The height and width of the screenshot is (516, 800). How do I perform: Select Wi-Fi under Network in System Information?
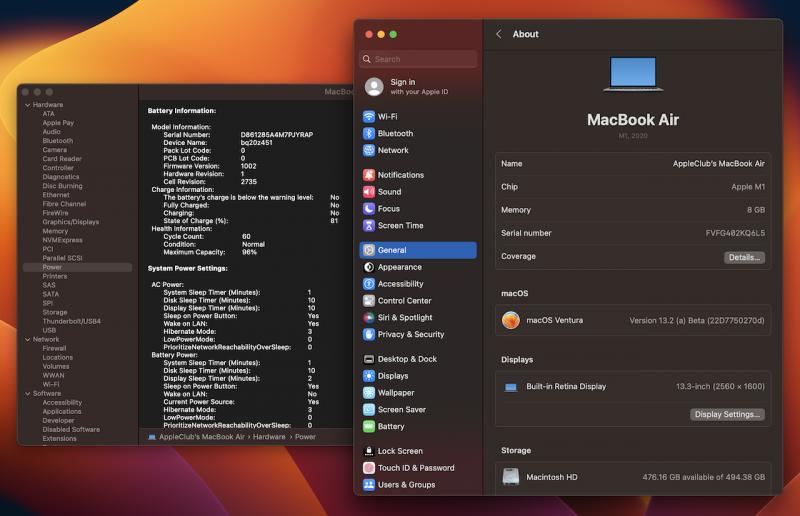tap(51, 384)
